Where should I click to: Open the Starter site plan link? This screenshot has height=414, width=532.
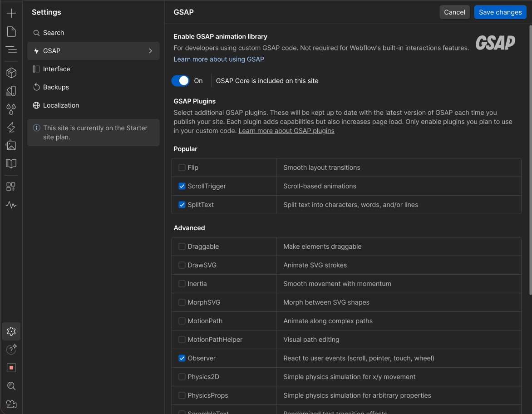(x=137, y=128)
